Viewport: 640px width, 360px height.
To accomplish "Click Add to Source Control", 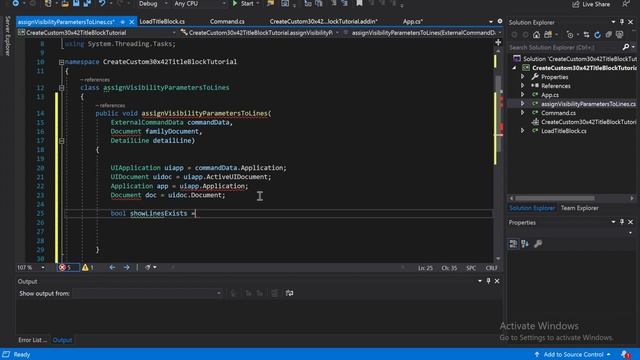I will 572,354.
